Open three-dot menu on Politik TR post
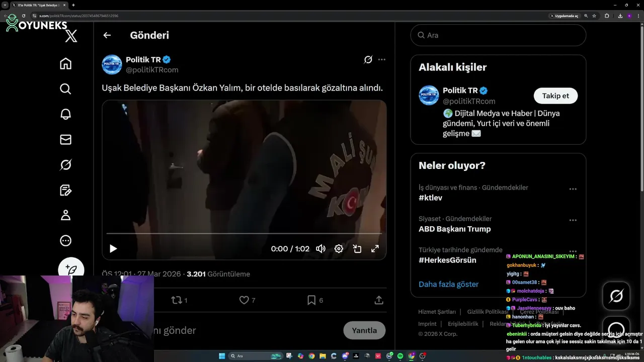Viewport: 644px width, 362px height. coord(382,60)
